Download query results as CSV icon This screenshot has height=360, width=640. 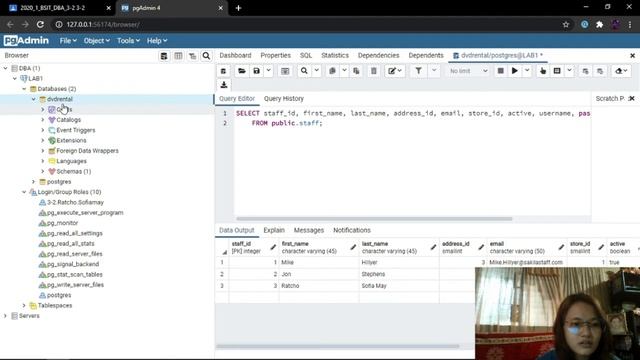tap(224, 85)
